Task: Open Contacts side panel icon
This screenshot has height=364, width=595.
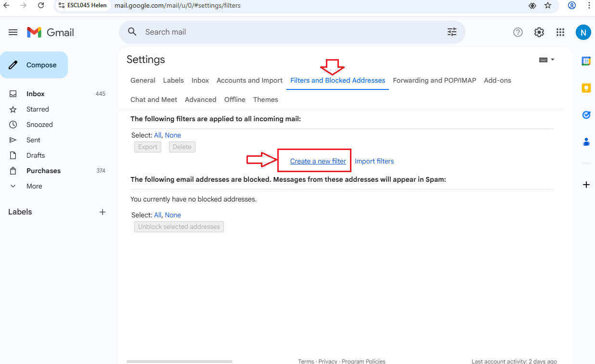Action: 586,142
